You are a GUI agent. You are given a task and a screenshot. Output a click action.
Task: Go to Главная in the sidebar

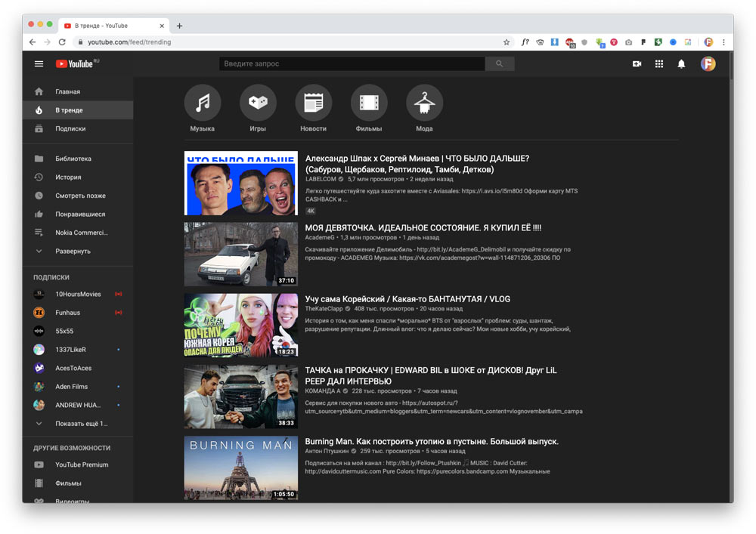tap(67, 91)
